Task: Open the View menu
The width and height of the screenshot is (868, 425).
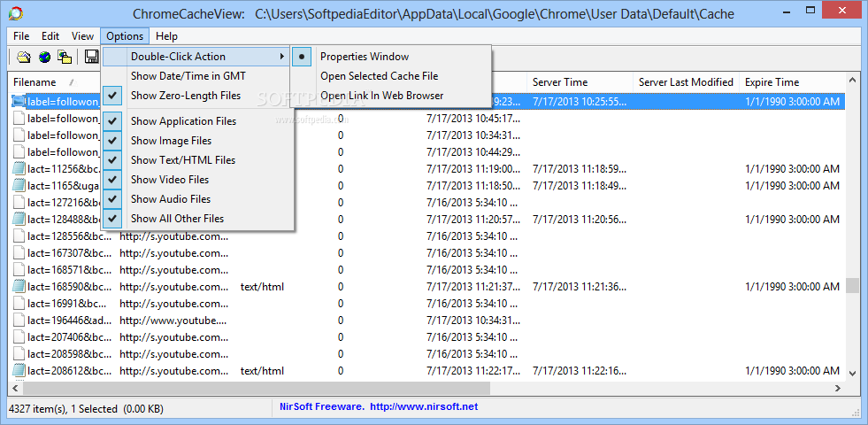Action: click(x=82, y=36)
